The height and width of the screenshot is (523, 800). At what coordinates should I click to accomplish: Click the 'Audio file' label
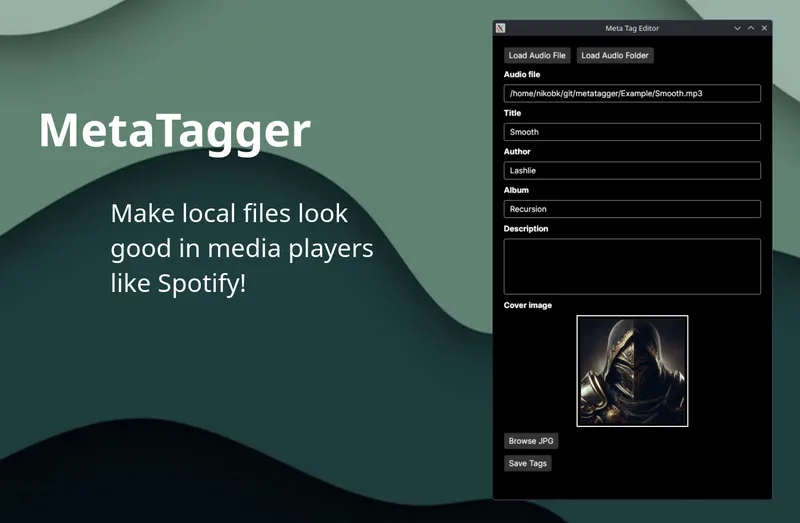pyautogui.click(x=521, y=74)
